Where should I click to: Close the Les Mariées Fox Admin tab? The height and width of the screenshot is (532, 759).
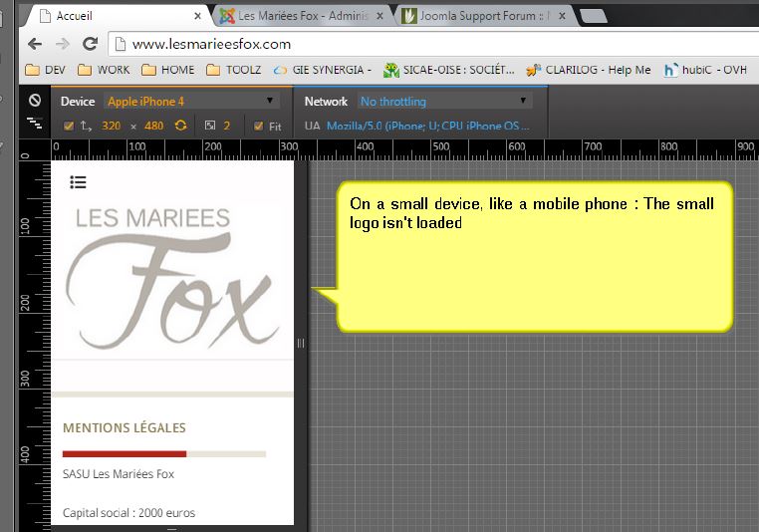379,16
